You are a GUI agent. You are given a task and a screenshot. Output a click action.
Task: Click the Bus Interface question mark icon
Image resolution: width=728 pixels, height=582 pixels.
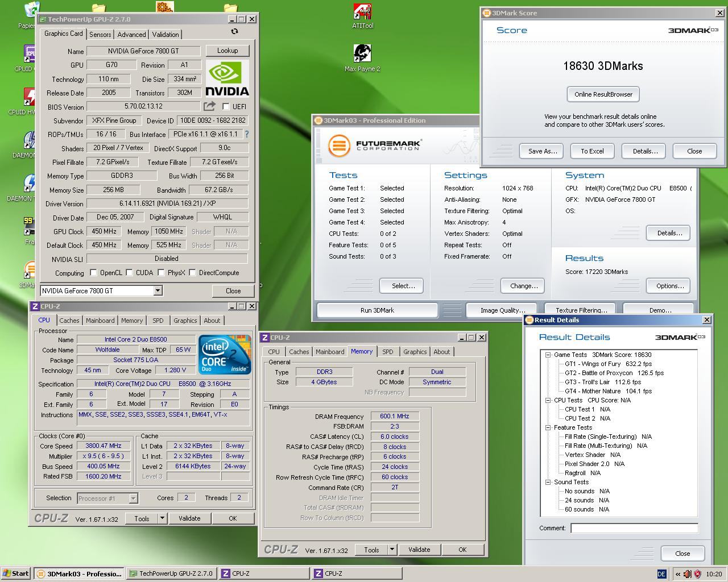247,134
